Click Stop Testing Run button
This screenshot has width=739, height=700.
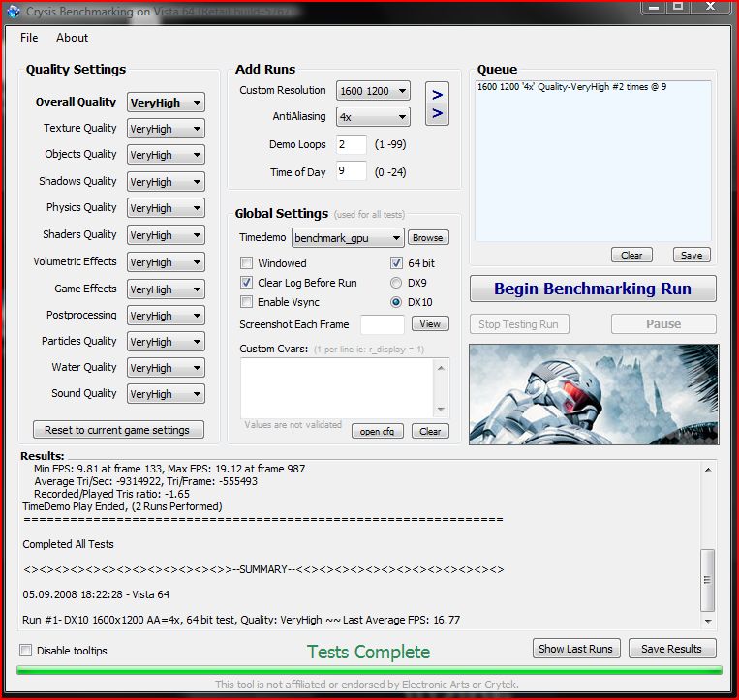(x=519, y=324)
